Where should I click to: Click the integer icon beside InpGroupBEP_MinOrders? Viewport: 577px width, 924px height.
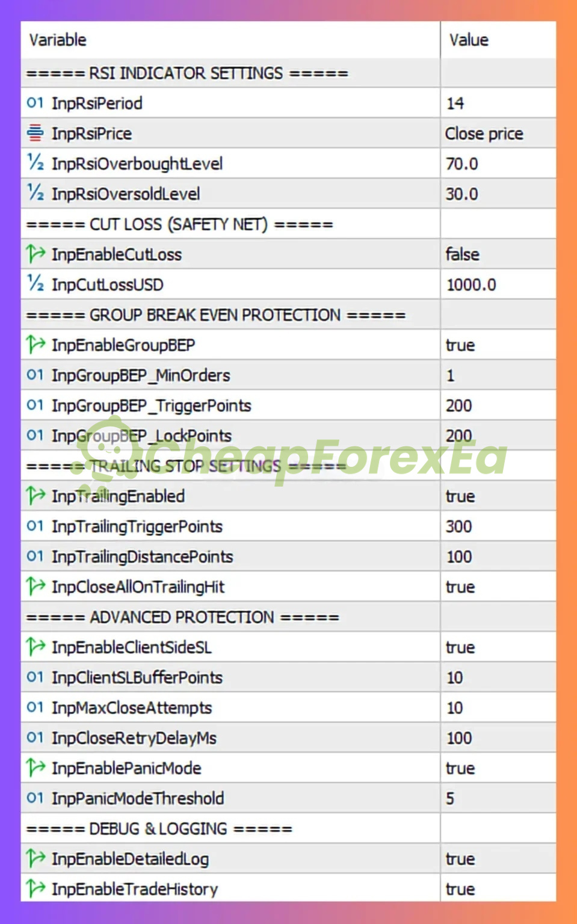point(35,375)
